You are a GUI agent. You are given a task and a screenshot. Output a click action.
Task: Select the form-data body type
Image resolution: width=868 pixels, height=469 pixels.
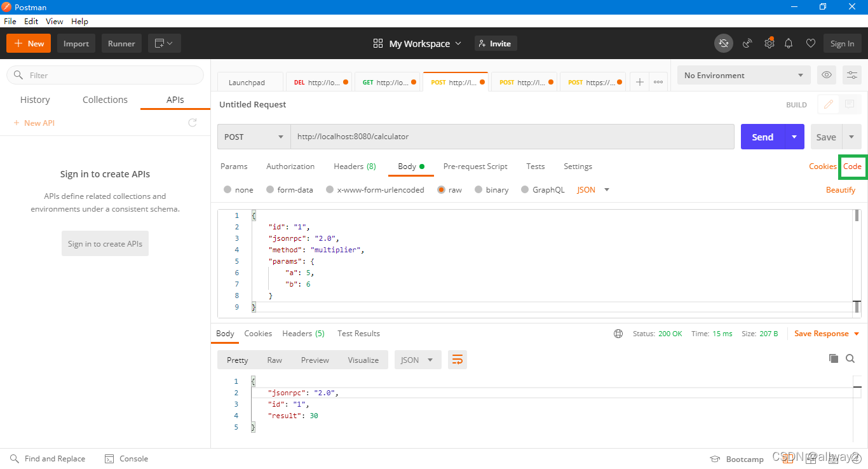point(289,189)
